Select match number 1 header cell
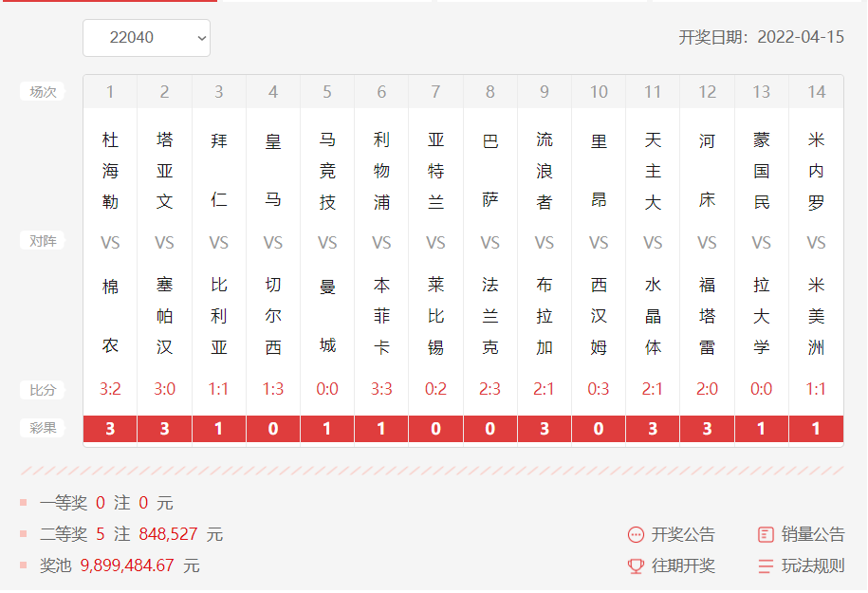This screenshot has height=593, width=868. 110,92
